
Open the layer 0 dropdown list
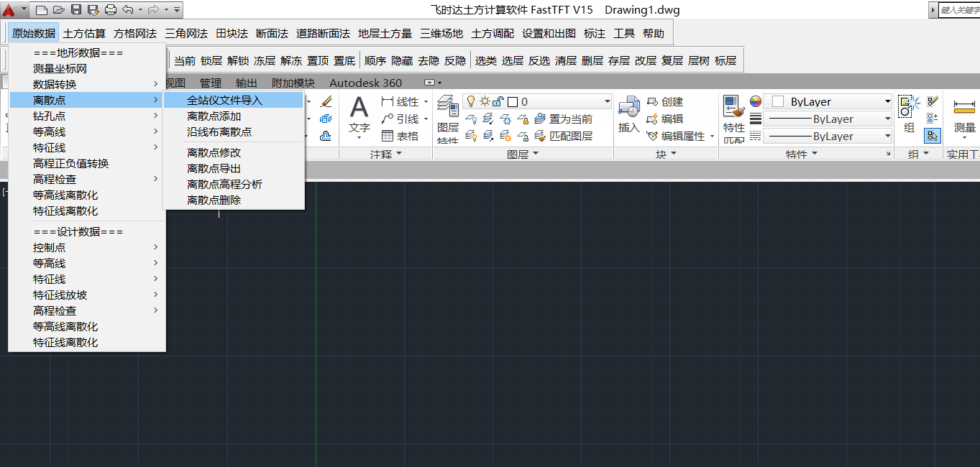608,102
